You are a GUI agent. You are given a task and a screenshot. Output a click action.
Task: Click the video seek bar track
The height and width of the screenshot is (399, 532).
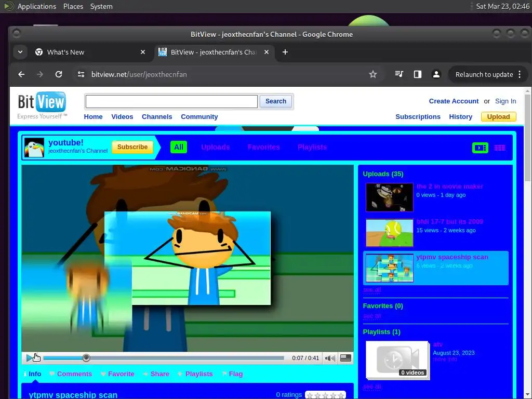click(164, 358)
